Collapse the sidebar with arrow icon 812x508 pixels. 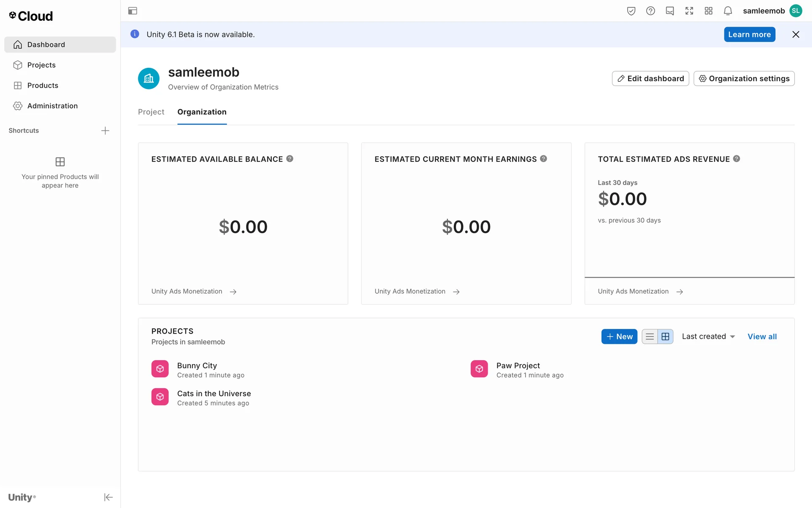tap(108, 497)
